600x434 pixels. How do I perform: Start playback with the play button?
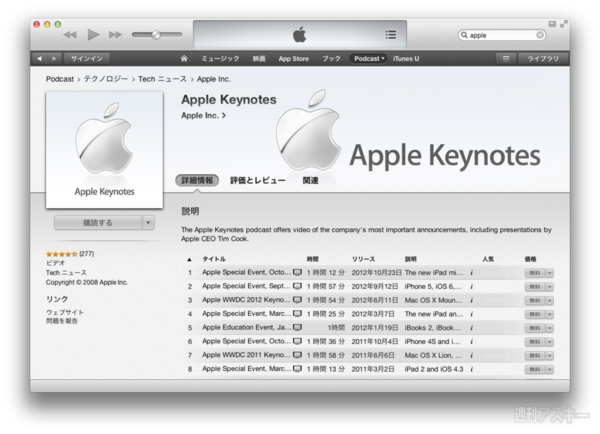click(x=93, y=34)
